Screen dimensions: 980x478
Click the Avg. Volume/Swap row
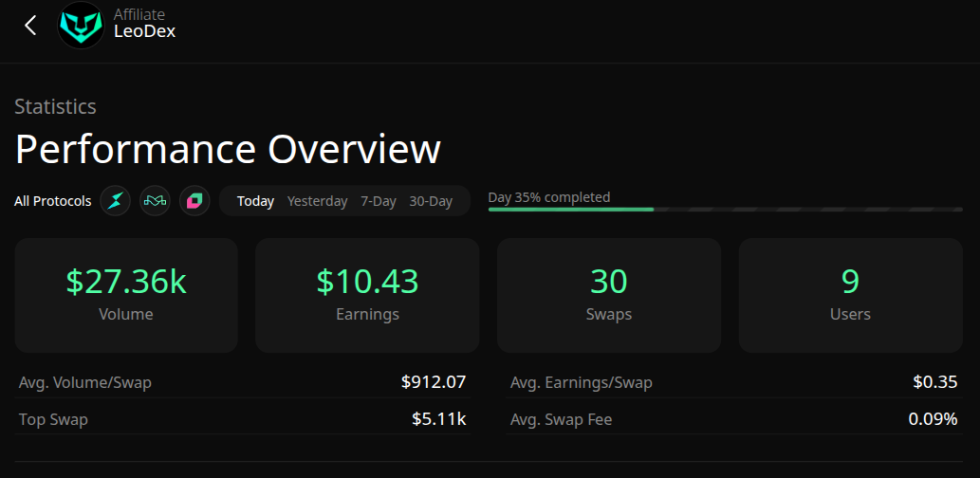(x=242, y=382)
